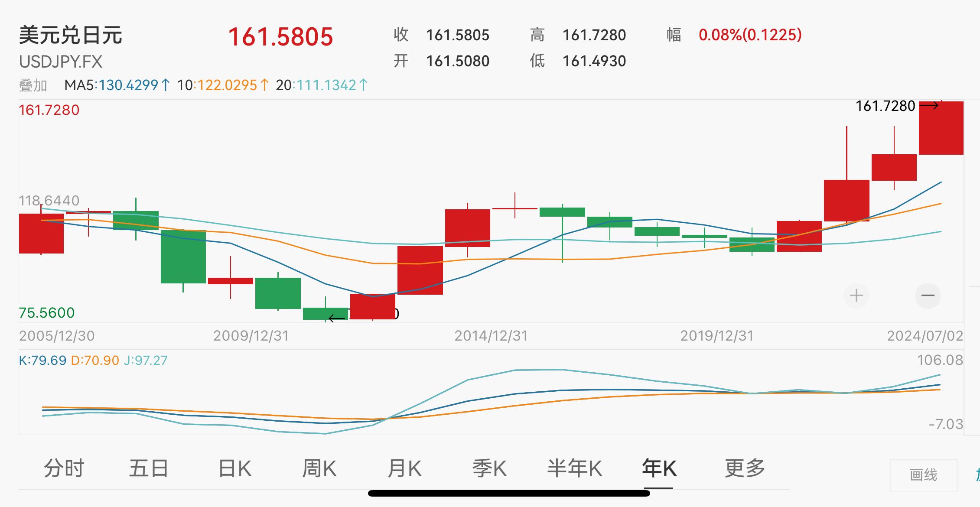Click the change value 0.08%(0.1225)
The width and height of the screenshot is (980, 507).
click(x=750, y=35)
